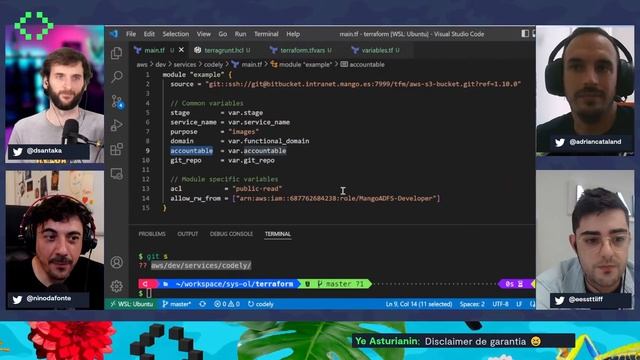The width and height of the screenshot is (640, 360).
Task: Click the aws breadcrumb segment
Action: pyautogui.click(x=142, y=64)
